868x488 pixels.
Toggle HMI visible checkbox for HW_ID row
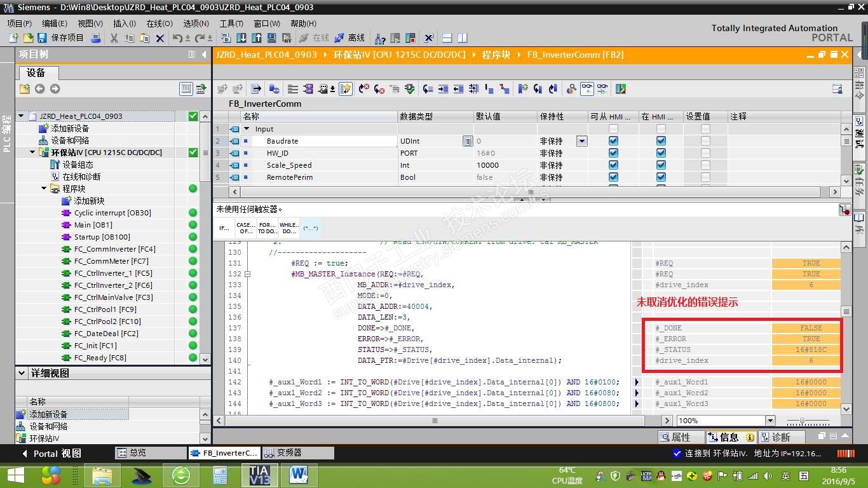click(x=661, y=153)
